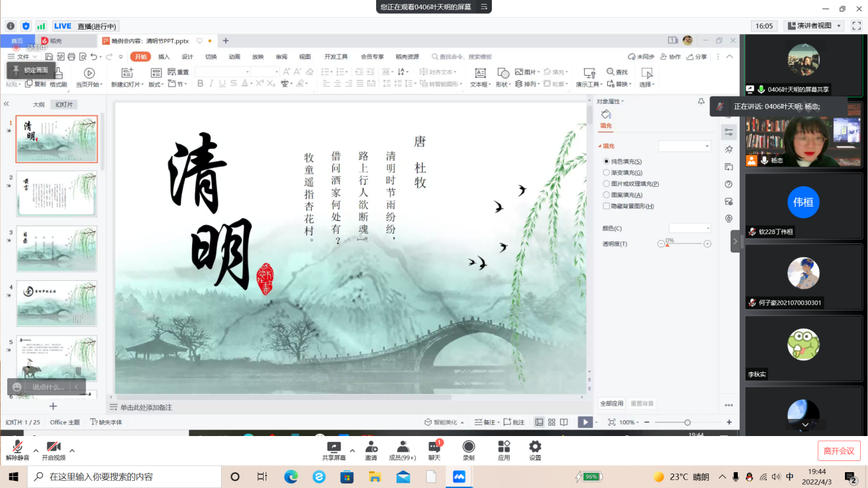Open the fill preset dropdown beside 填充
Viewport: 868px width, 488px height.
point(685,146)
